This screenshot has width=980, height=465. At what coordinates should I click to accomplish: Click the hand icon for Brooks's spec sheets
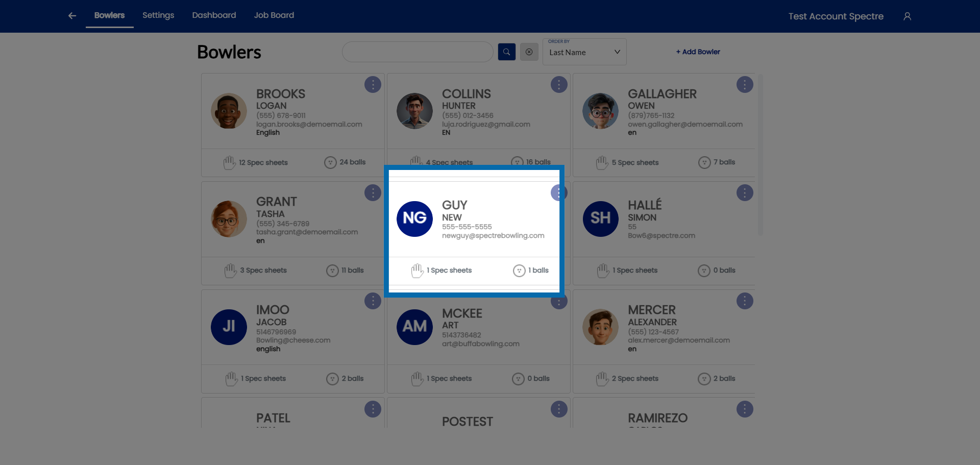229,162
